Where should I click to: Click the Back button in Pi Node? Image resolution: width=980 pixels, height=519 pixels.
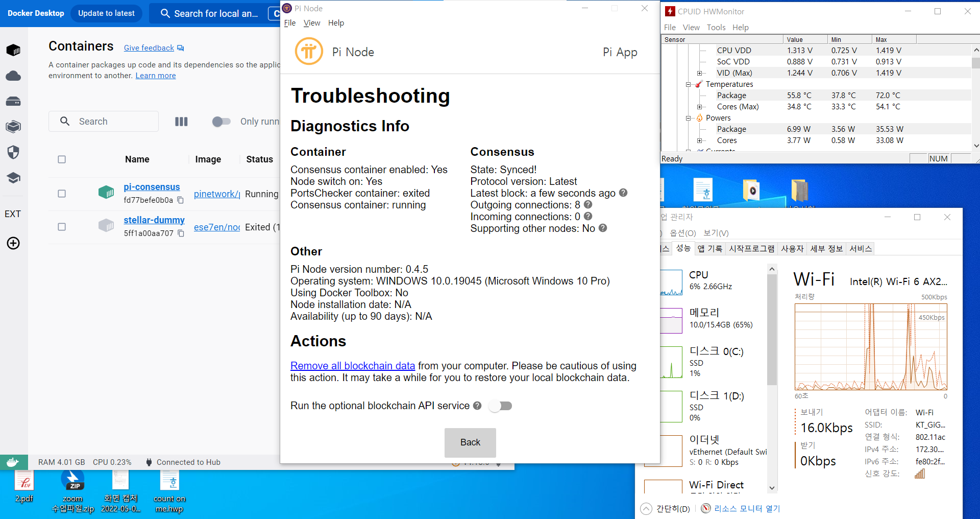pos(470,442)
